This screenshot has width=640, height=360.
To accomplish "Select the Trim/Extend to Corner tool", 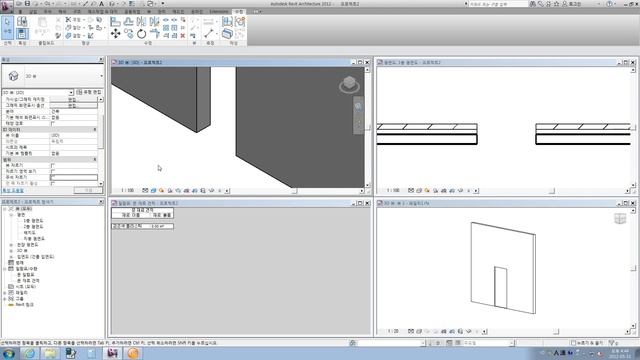I will pos(154,34).
